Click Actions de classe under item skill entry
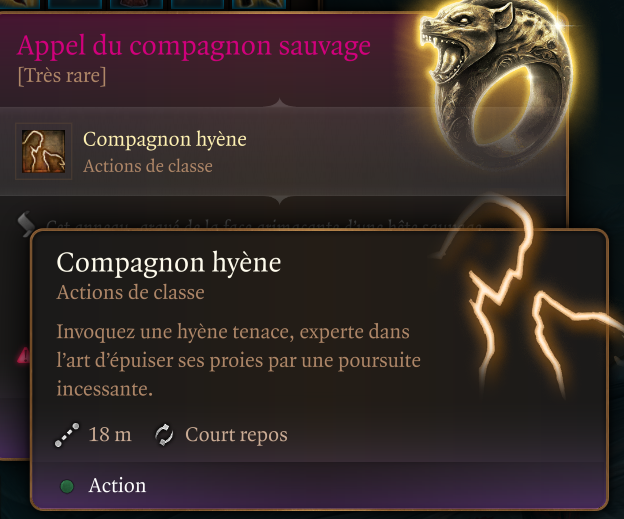Screen dimensions: 624x519 tap(148, 166)
